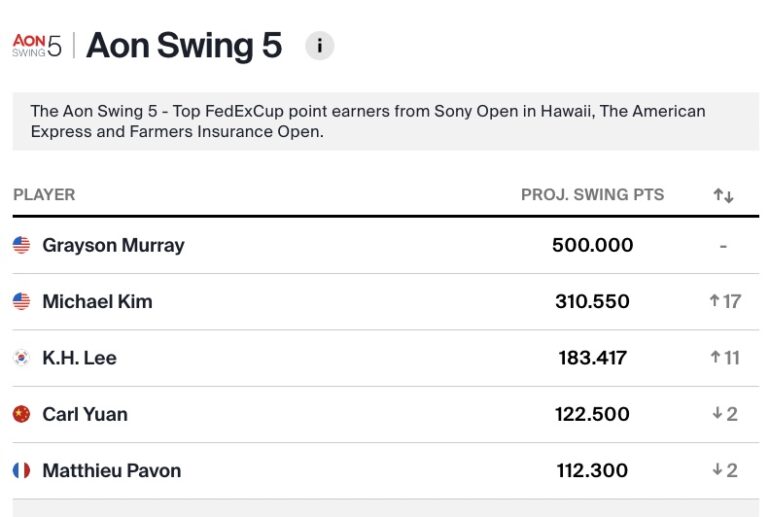Click the USA flag next to Grayson Murray
This screenshot has height=517, width=770.
tap(21, 245)
